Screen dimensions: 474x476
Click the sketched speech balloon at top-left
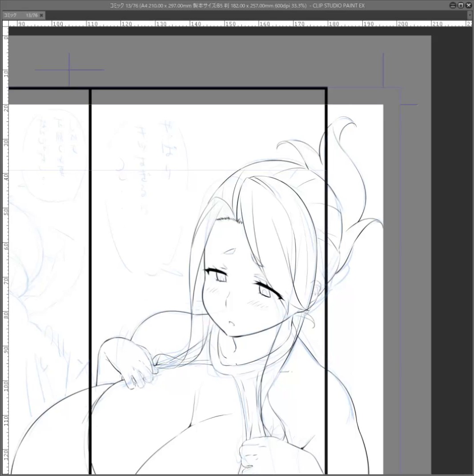[52, 155]
